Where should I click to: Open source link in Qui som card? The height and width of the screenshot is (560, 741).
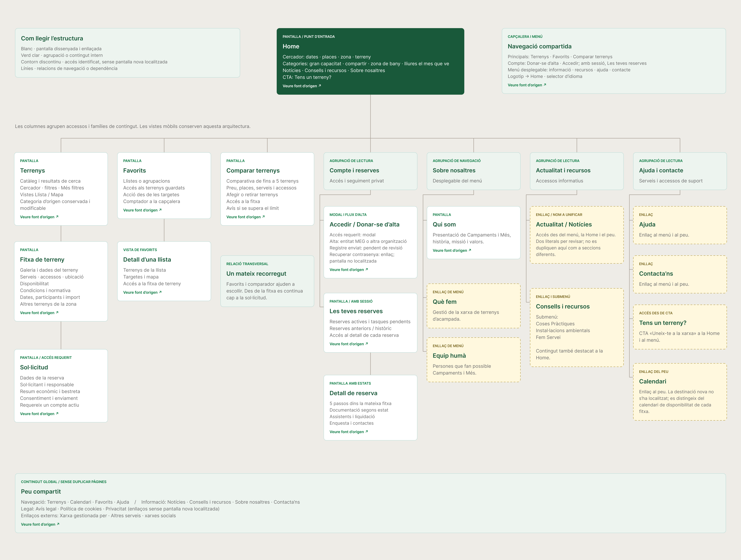tap(452, 250)
